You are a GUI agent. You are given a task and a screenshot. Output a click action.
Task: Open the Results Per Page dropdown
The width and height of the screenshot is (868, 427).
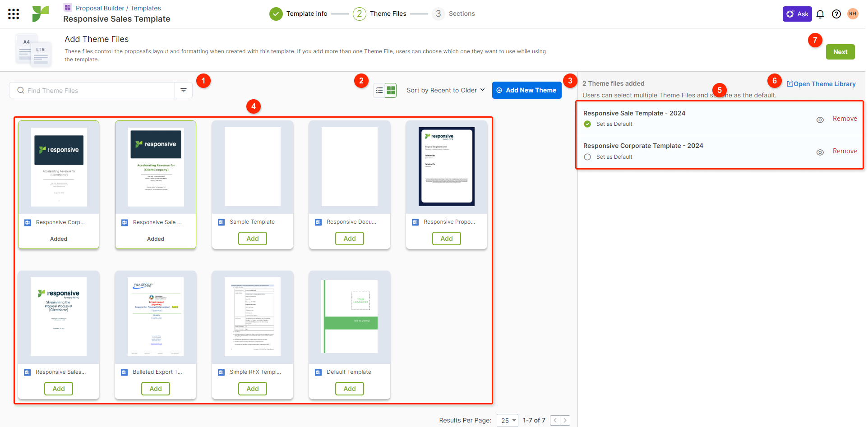coord(508,420)
